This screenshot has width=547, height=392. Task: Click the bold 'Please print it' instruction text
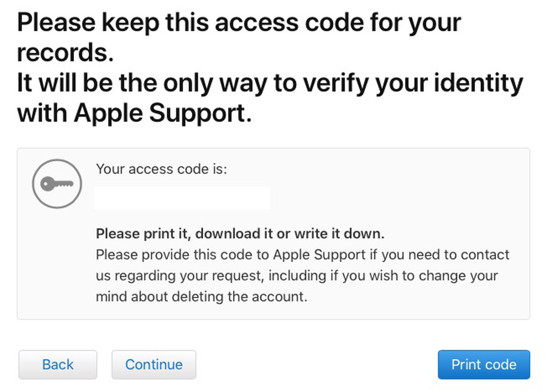(x=240, y=234)
